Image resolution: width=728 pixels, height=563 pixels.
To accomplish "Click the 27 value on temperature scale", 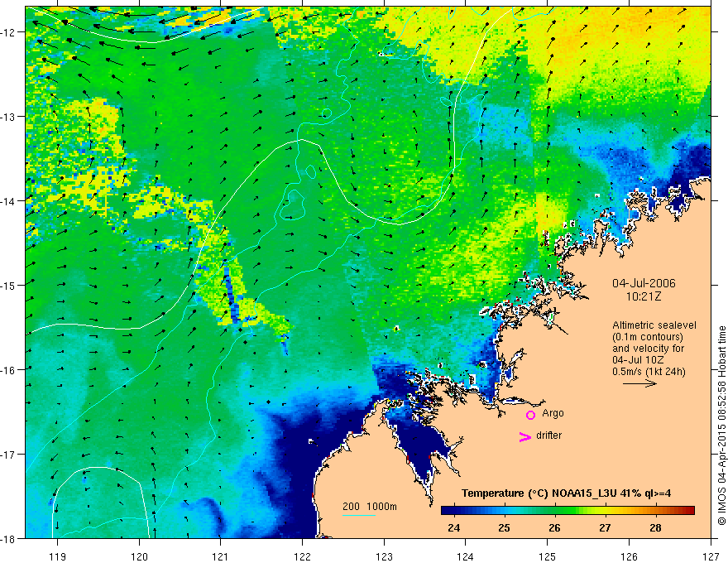I will (605, 527).
